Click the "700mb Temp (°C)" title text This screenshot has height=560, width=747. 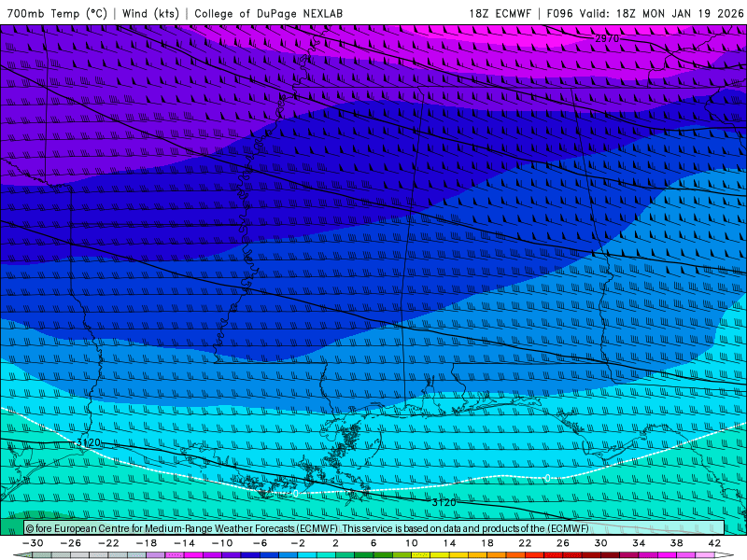point(57,13)
